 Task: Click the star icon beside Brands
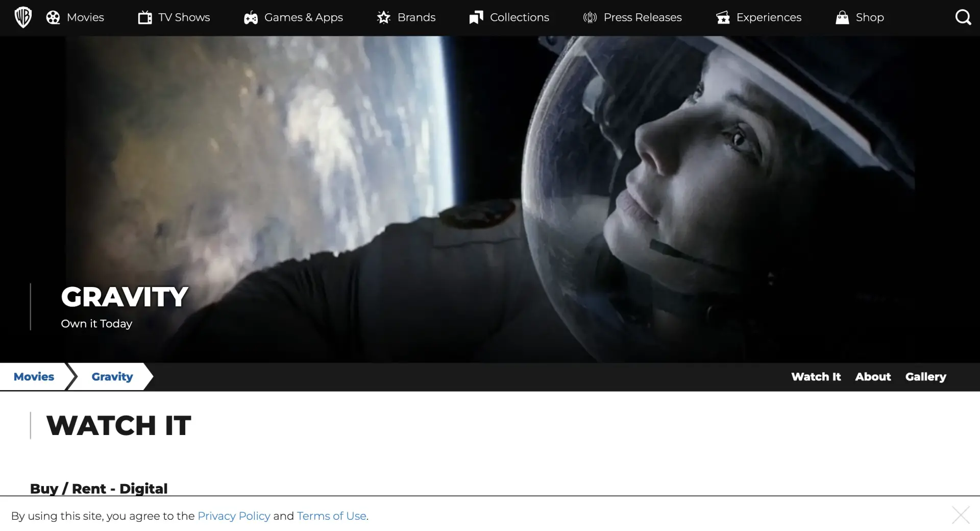click(384, 18)
